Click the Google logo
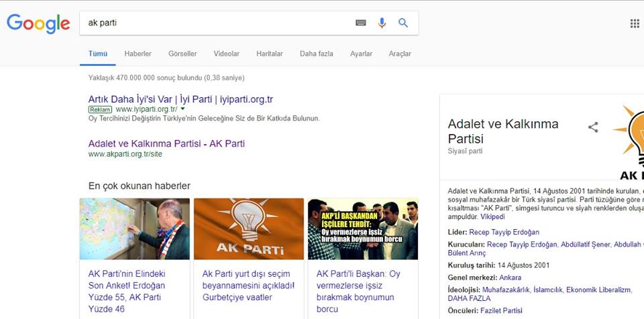 point(38,23)
